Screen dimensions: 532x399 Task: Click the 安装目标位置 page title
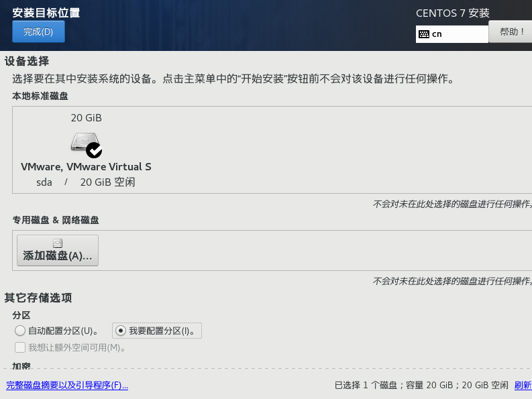click(x=46, y=13)
